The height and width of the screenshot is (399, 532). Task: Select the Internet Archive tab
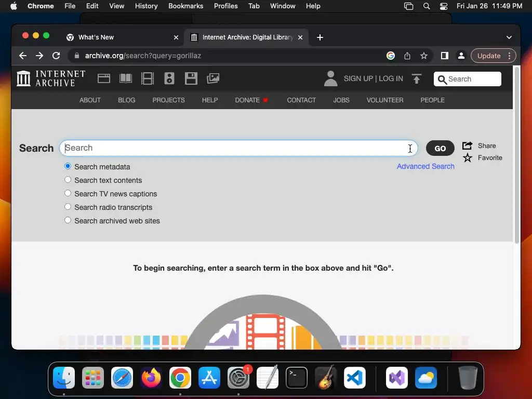[247, 37]
